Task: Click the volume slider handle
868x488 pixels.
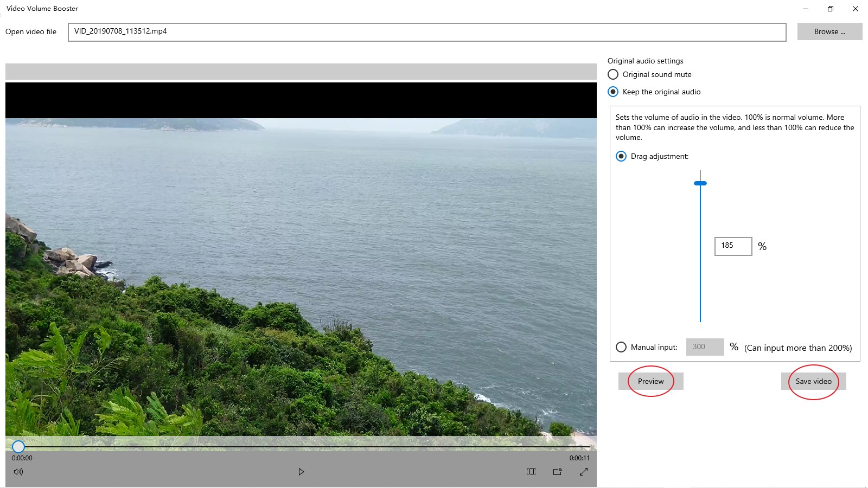Action: [700, 183]
